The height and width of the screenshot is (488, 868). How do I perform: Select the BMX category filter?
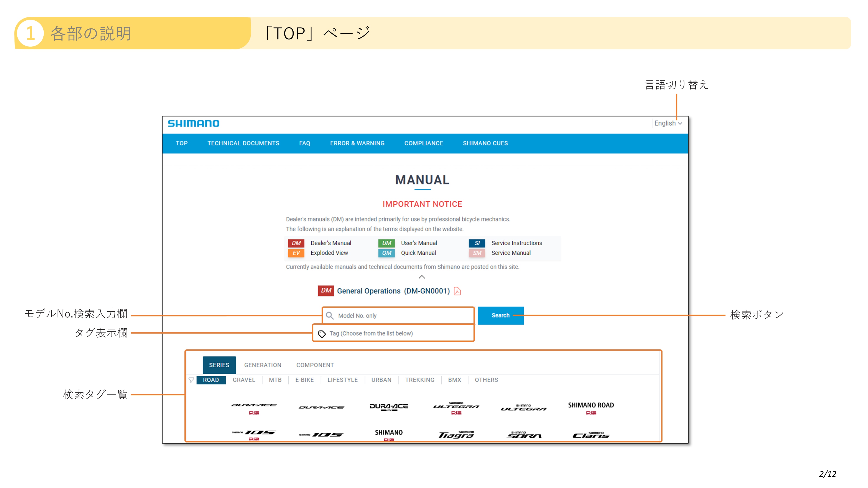coord(454,380)
